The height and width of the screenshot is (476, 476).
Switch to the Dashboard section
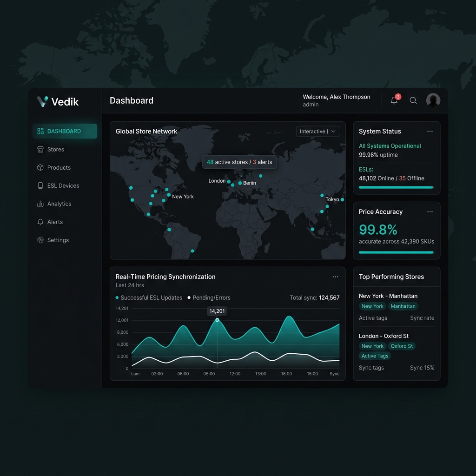point(65,131)
